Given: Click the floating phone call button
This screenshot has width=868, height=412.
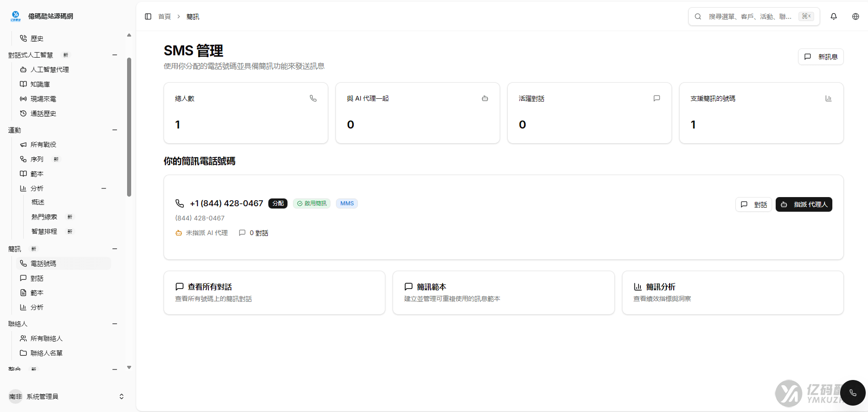Looking at the screenshot, I should click(852, 393).
